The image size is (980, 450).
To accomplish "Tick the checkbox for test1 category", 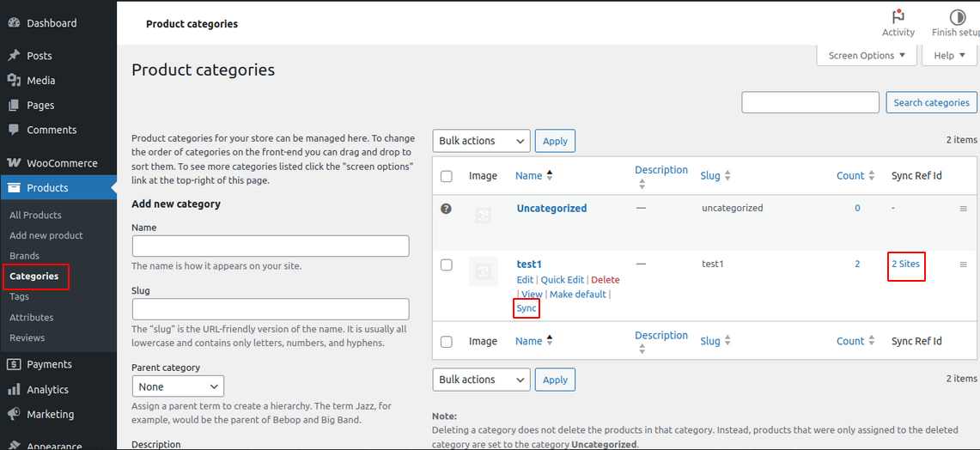I will pyautogui.click(x=446, y=265).
